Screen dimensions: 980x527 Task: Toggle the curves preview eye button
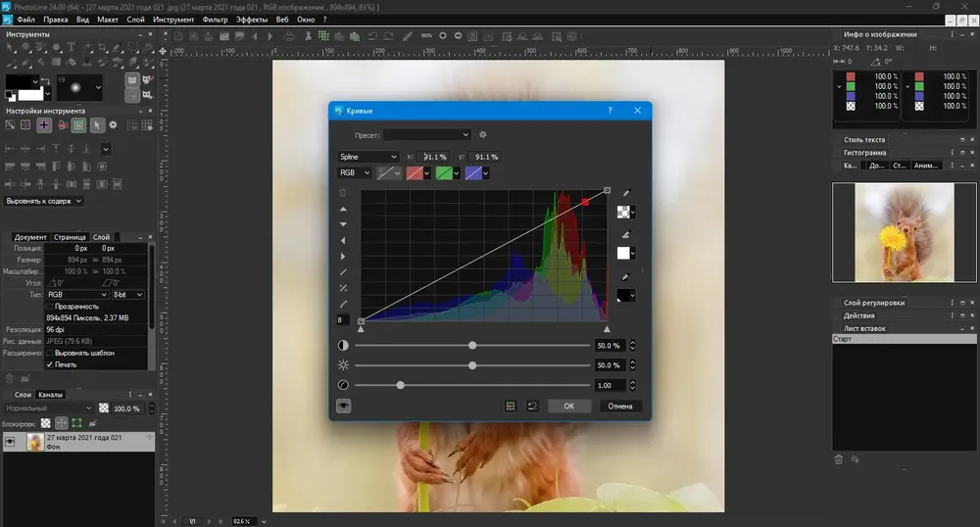coord(343,406)
